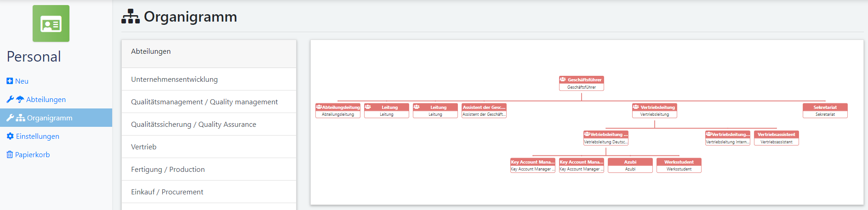Choose Fertigung / Production in list

point(209,169)
